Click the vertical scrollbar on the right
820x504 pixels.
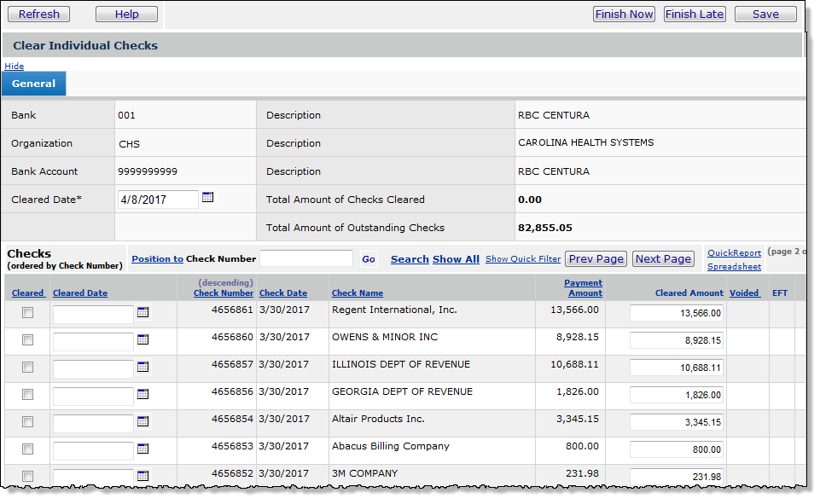coord(806,256)
